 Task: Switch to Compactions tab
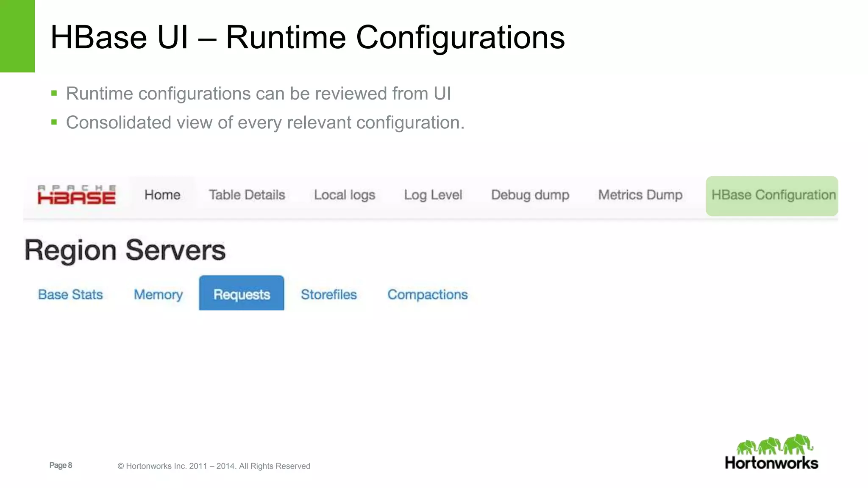tap(428, 295)
